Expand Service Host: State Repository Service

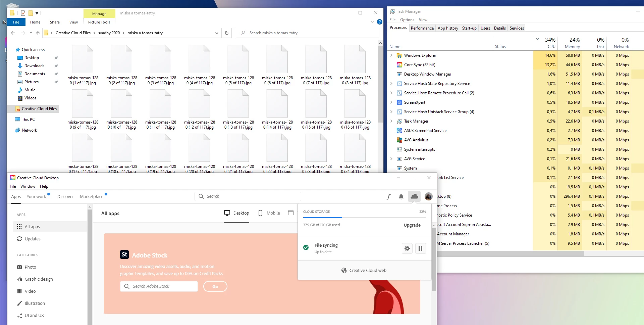coord(391,84)
